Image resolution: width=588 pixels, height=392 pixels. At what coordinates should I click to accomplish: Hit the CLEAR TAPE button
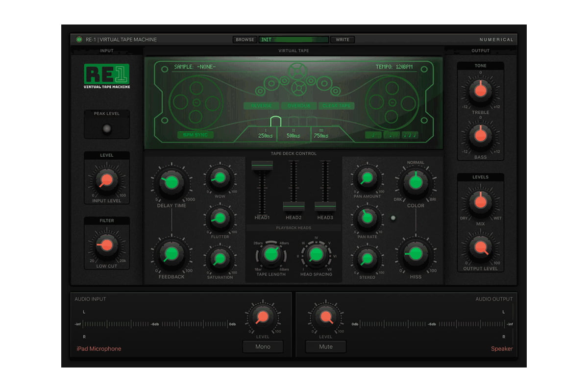pyautogui.click(x=336, y=106)
